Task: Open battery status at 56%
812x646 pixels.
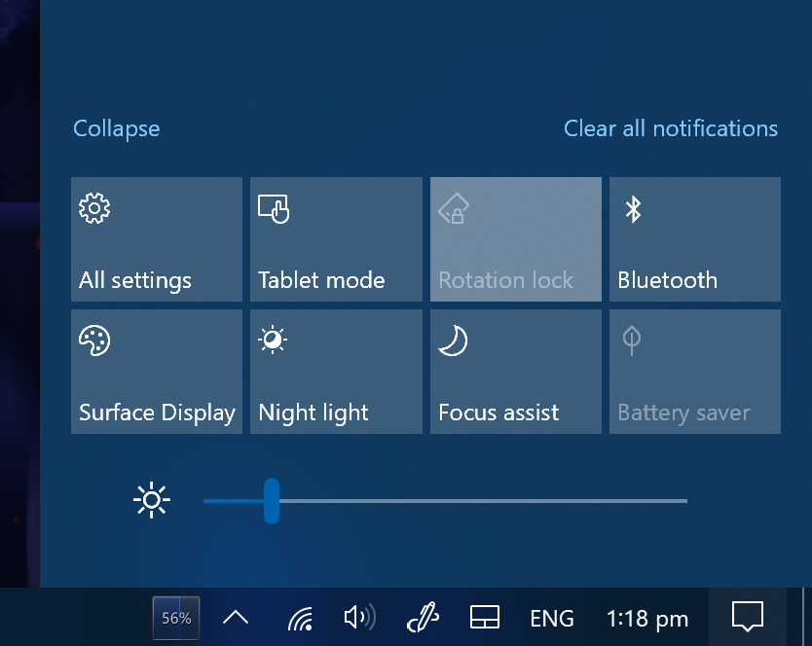Action: [176, 618]
